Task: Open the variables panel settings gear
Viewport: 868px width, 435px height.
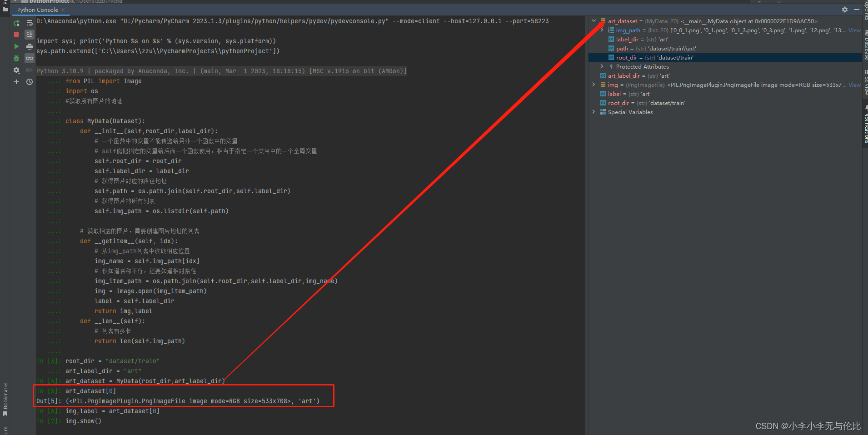Action: point(844,9)
